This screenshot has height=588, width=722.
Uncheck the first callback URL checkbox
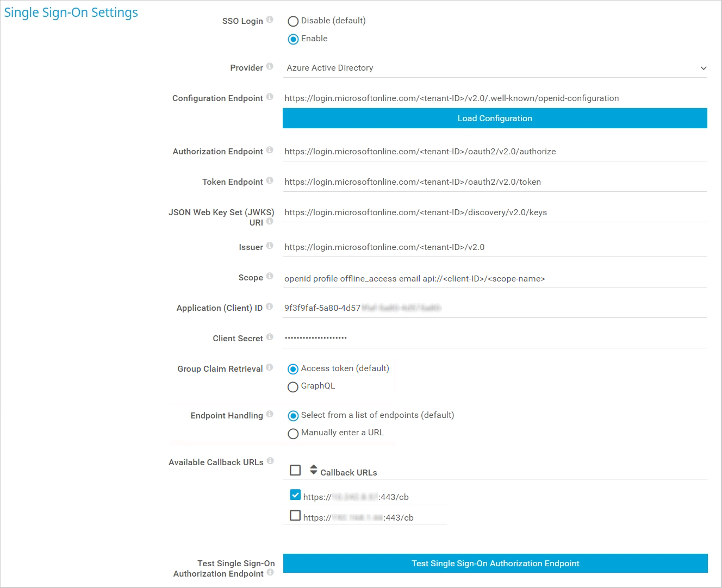point(295,495)
